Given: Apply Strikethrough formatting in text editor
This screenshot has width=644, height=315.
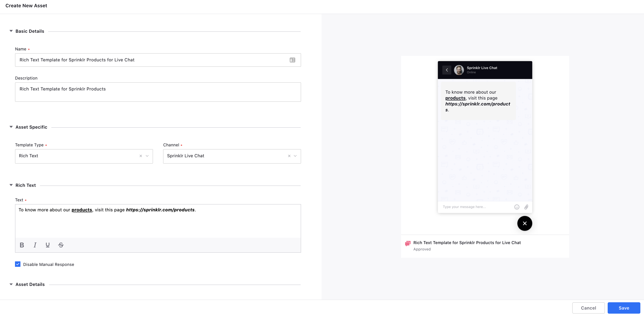Looking at the screenshot, I should coord(61,245).
